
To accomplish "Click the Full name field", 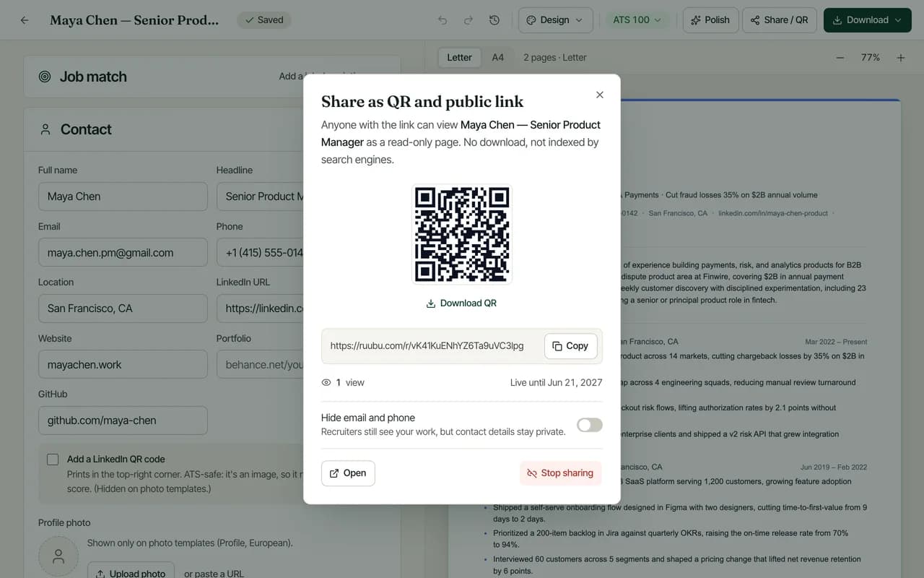I will pyautogui.click(x=123, y=197).
